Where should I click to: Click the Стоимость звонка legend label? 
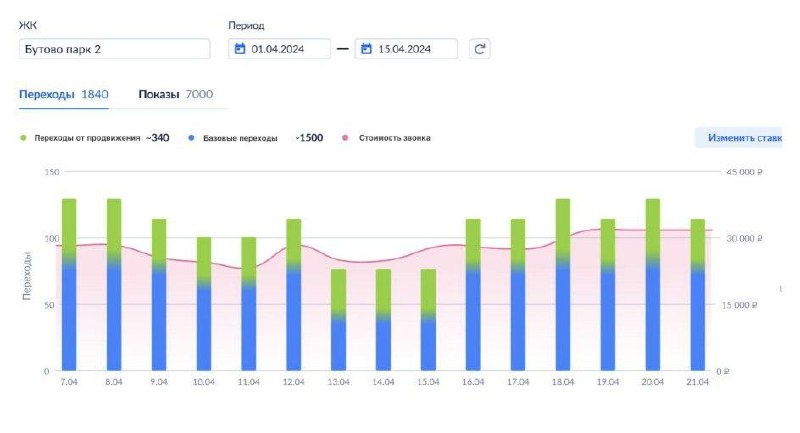pos(394,138)
